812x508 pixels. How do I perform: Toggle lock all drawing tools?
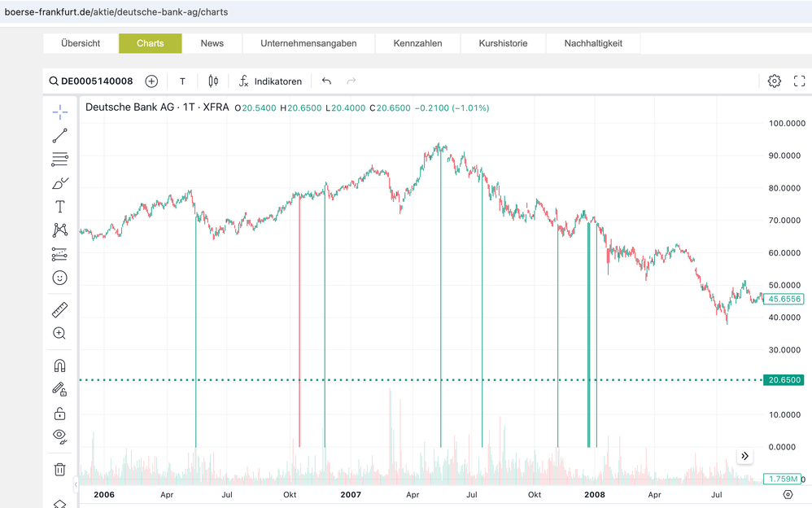(59, 413)
